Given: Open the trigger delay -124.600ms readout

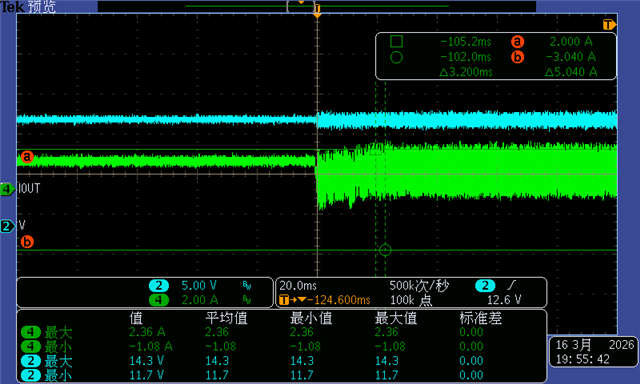Looking at the screenshot, I should coord(325,300).
